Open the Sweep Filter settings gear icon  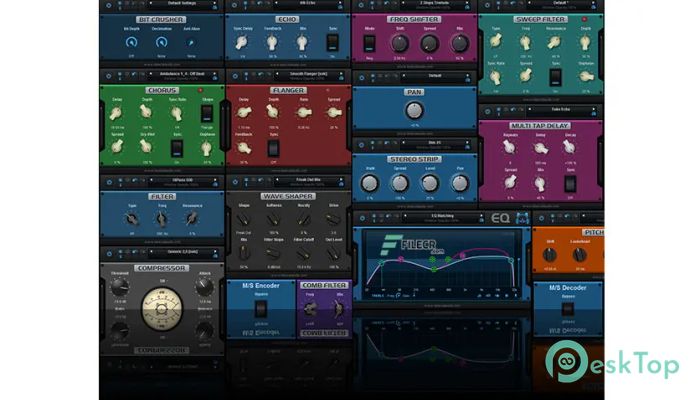488,5
